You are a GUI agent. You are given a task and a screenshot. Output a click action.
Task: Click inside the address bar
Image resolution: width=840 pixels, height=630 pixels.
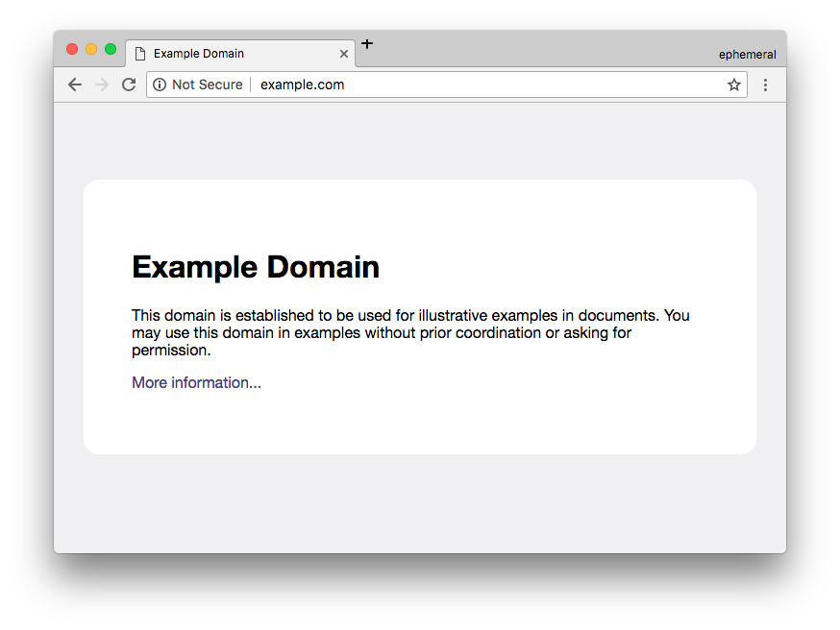click(x=432, y=85)
